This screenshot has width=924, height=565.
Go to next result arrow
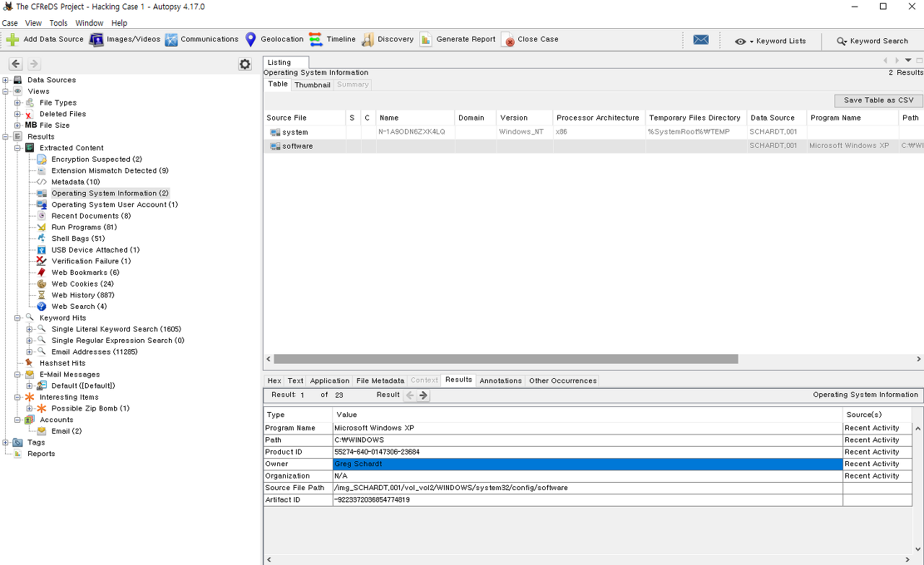pyautogui.click(x=424, y=395)
